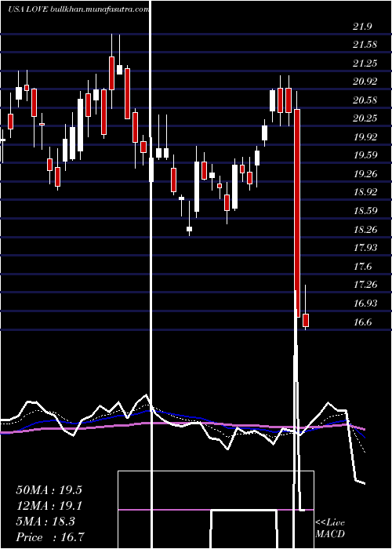Click the 5MA : 18.3 reading
The image size is (392, 549).
pos(45,522)
